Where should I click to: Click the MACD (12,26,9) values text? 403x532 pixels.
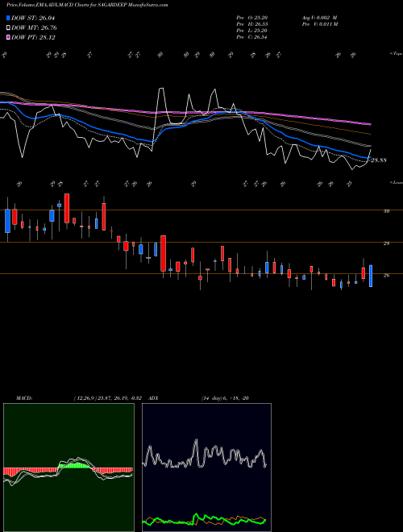[110, 398]
